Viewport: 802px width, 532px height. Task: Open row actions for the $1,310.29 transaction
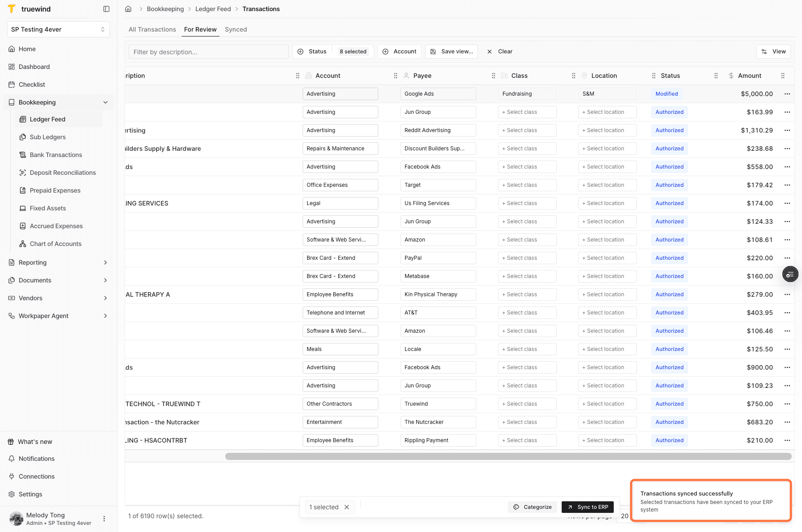787,130
